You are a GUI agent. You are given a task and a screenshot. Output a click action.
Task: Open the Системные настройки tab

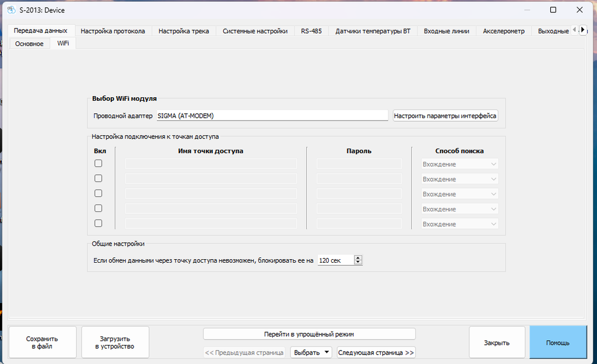pyautogui.click(x=255, y=31)
